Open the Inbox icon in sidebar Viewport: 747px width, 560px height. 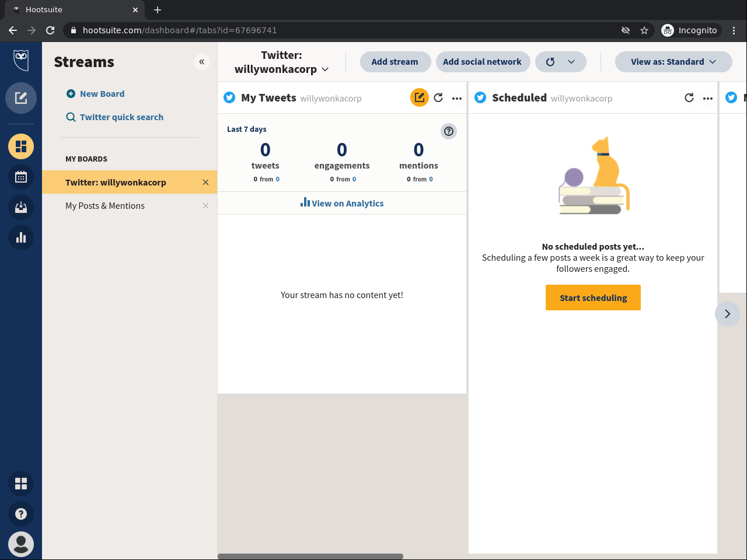21,207
